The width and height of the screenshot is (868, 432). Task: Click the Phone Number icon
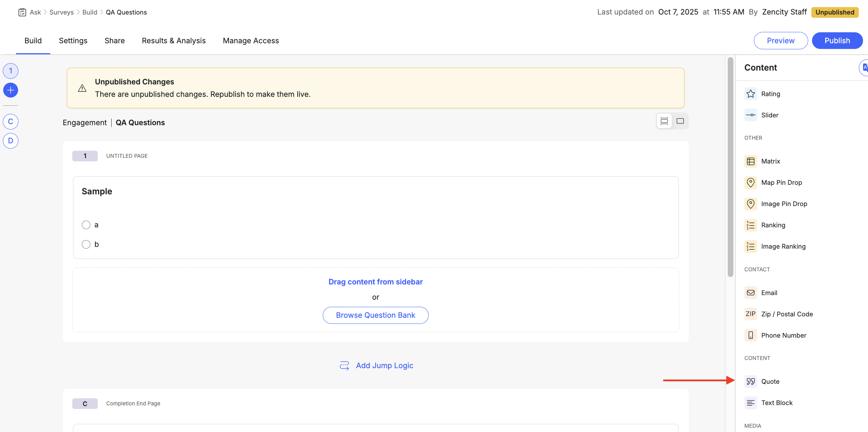click(750, 335)
